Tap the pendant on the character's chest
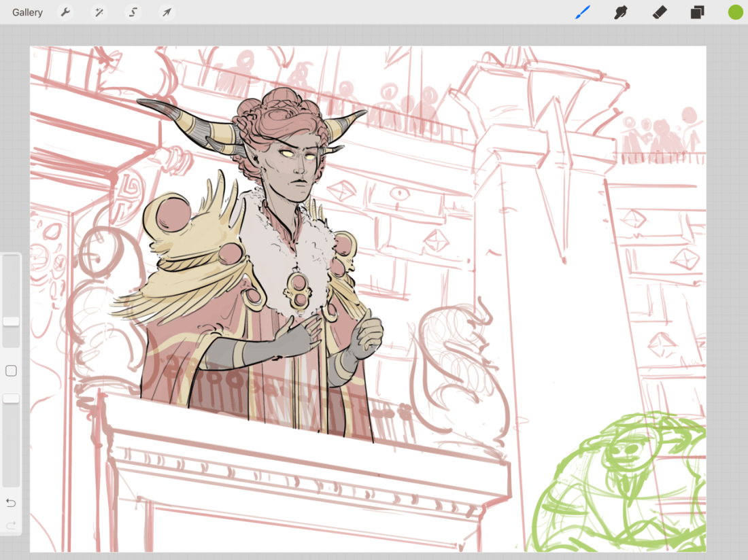The image size is (748, 560). click(299, 289)
